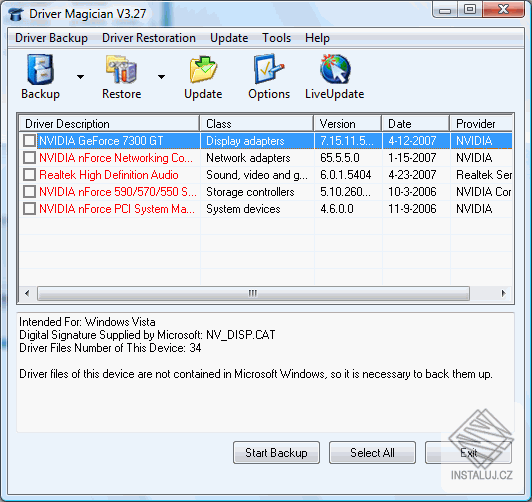The width and height of the screenshot is (532, 502).
Task: Expand the Backup button dropdown arrow
Action: pos(80,77)
